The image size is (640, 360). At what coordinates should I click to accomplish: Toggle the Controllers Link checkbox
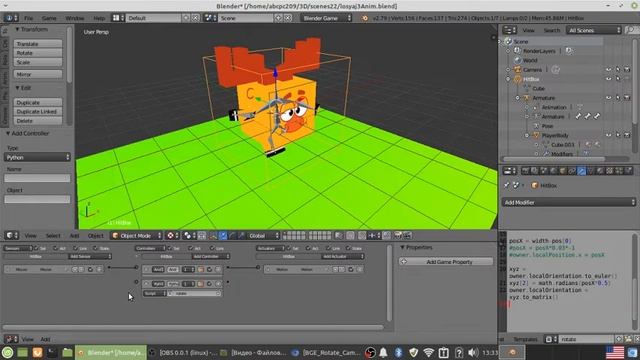[212, 248]
